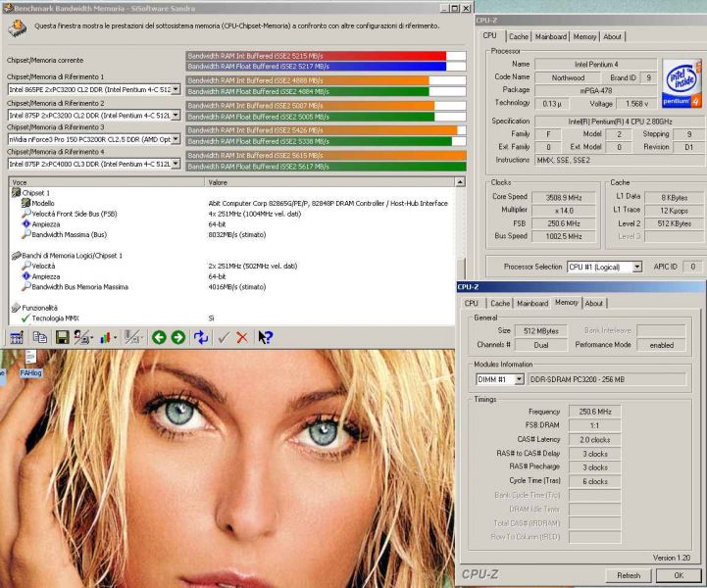
Task: Click the green back arrow
Action: (159, 337)
